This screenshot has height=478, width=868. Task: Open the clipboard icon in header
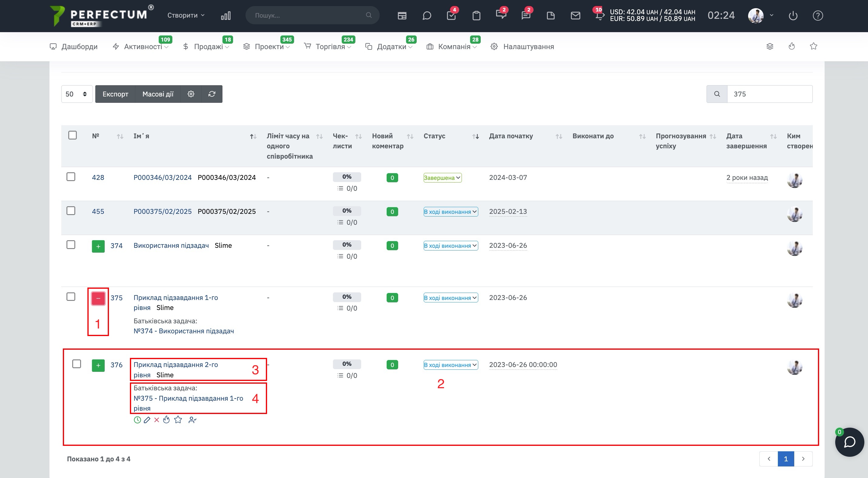tap(476, 15)
